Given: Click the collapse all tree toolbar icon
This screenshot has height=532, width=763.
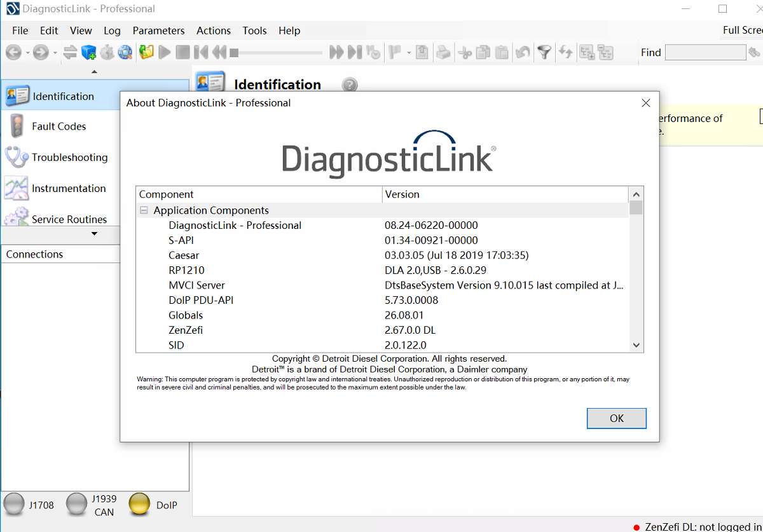Looking at the screenshot, I should tap(605, 52).
